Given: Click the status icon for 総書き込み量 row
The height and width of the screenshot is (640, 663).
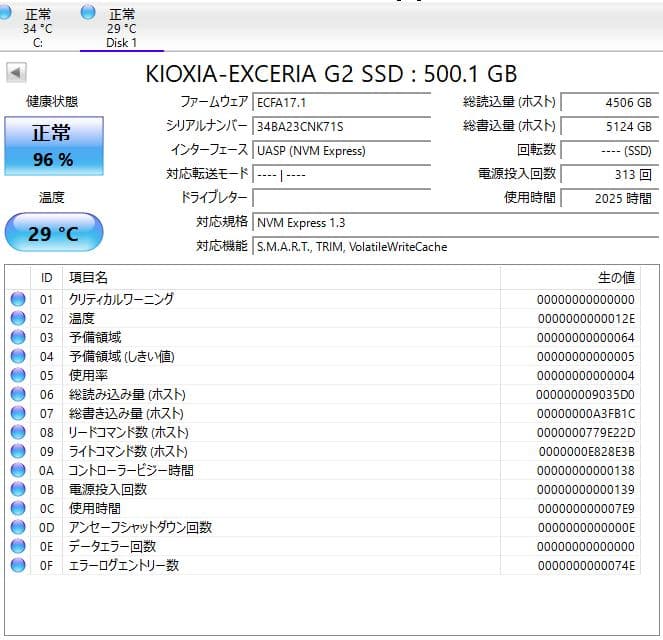Looking at the screenshot, I should point(18,413).
